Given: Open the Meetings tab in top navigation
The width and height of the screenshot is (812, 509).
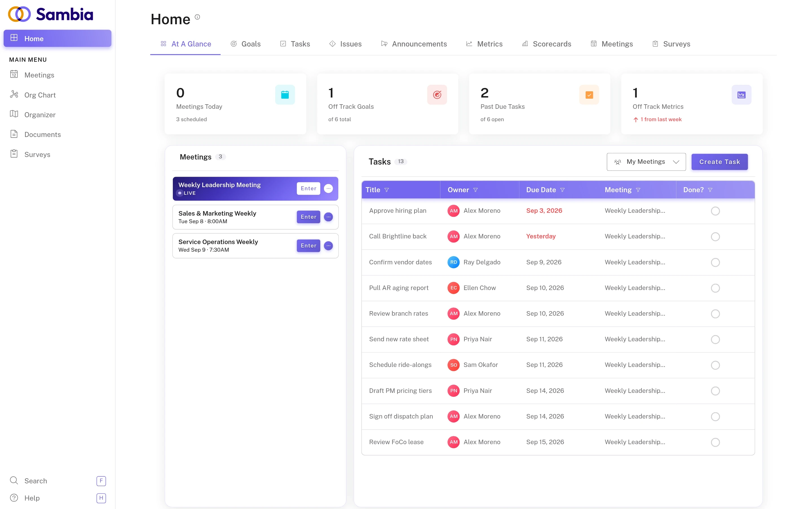Looking at the screenshot, I should coord(611,44).
